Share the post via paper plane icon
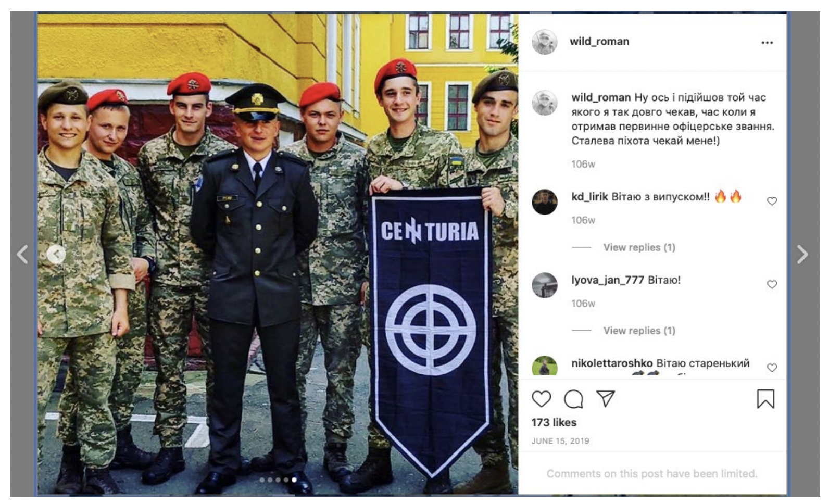 605,398
